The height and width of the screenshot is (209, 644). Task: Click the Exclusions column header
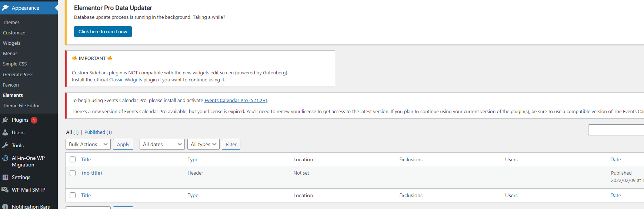point(411,159)
